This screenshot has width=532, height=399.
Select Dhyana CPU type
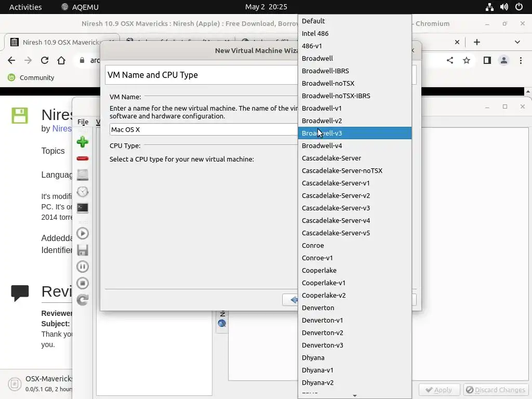coord(354,357)
